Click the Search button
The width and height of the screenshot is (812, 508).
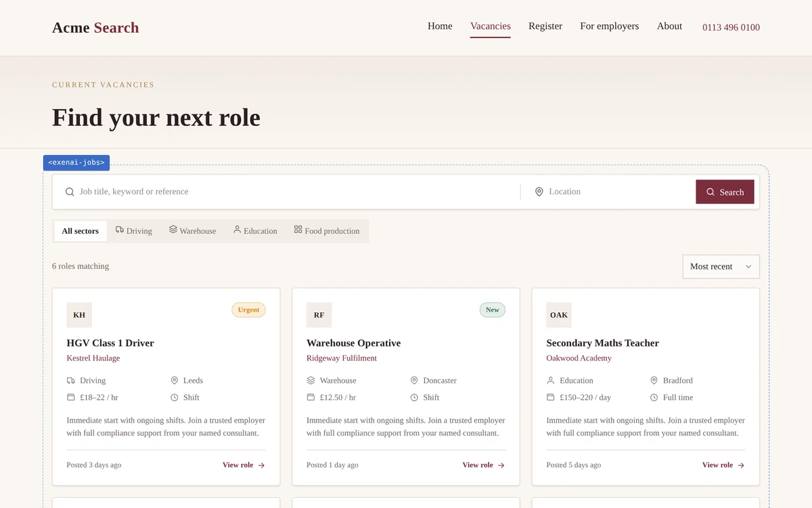725,192
